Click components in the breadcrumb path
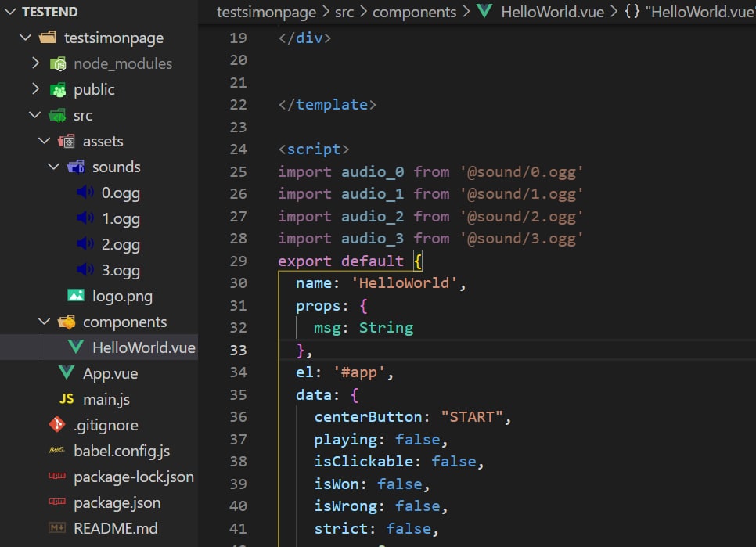The image size is (756, 547). click(414, 12)
